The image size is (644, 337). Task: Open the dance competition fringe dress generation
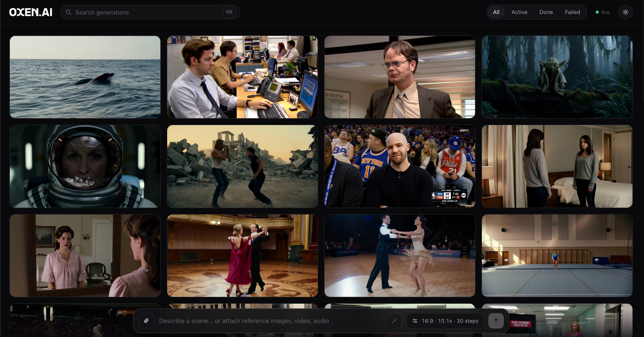tap(400, 255)
